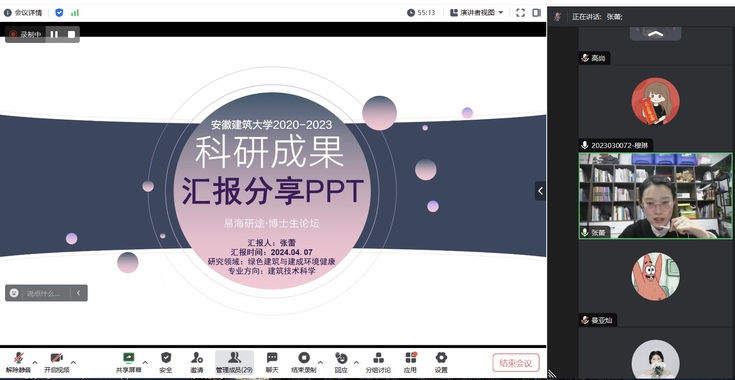Open the Chat (聊天) icon

pos(272,363)
